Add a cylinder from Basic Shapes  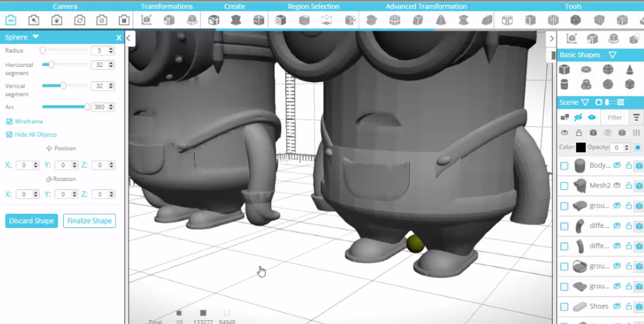(x=565, y=84)
